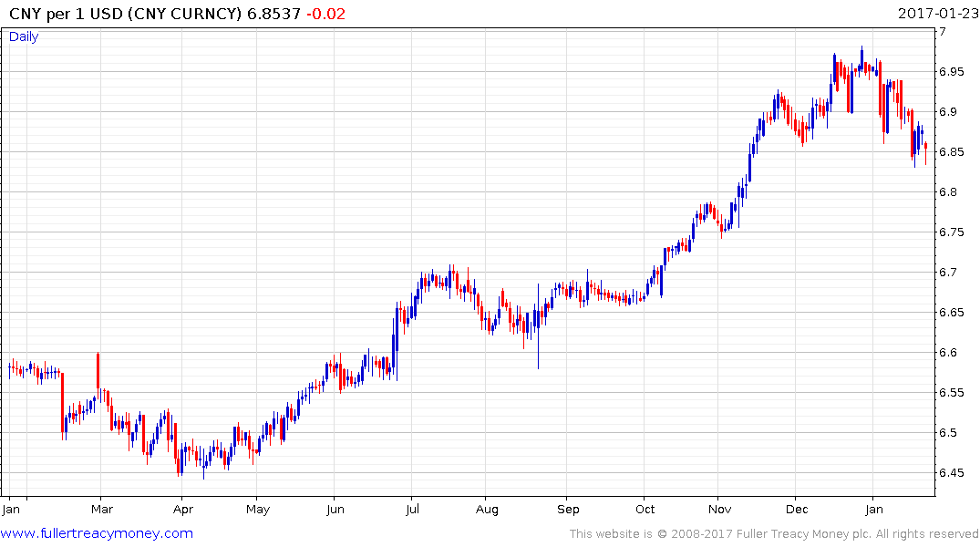Click the 6.95 price axis label
The image size is (980, 547).
coord(951,72)
